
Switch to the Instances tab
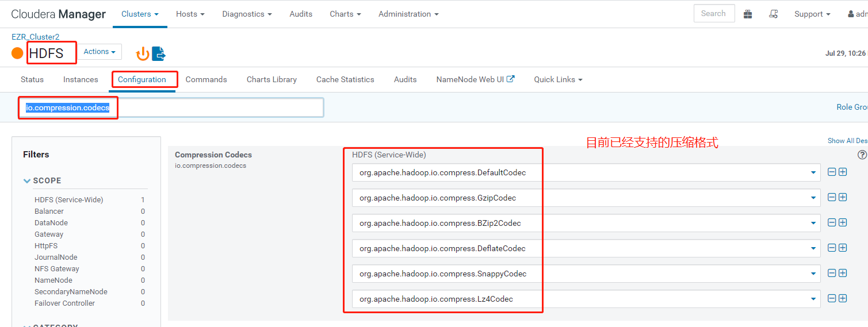coord(81,79)
